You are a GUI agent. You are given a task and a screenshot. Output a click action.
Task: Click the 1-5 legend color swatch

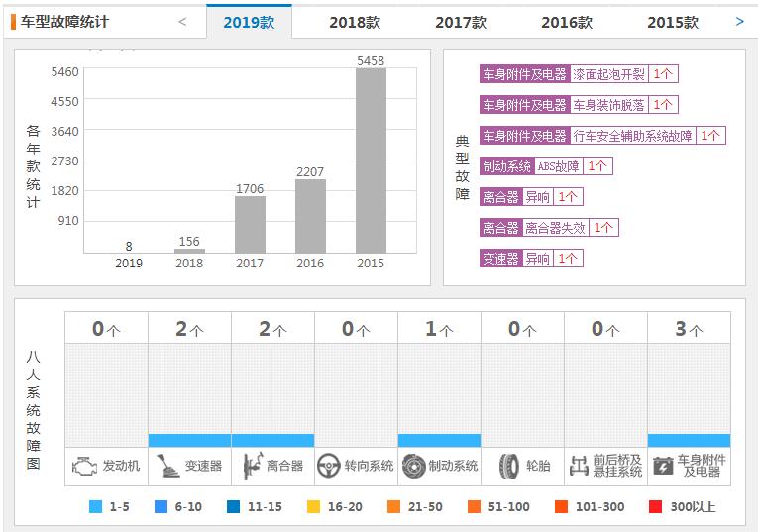[x=96, y=507]
